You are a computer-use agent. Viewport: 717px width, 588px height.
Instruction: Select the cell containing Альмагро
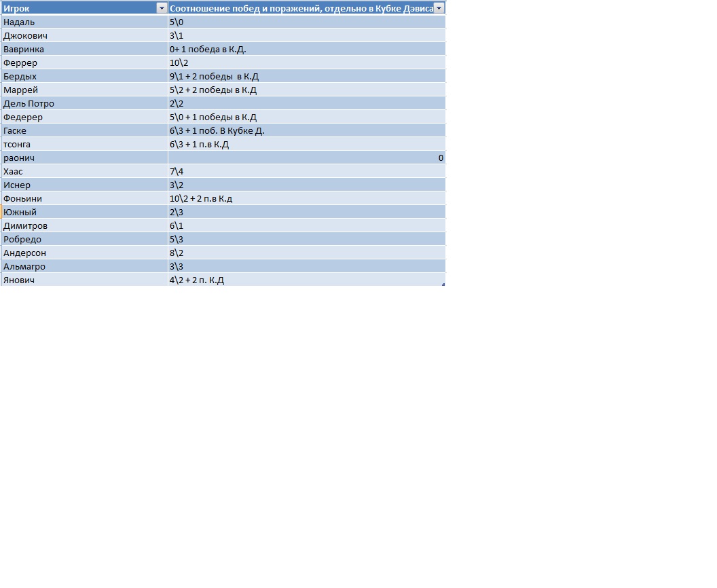pos(85,266)
